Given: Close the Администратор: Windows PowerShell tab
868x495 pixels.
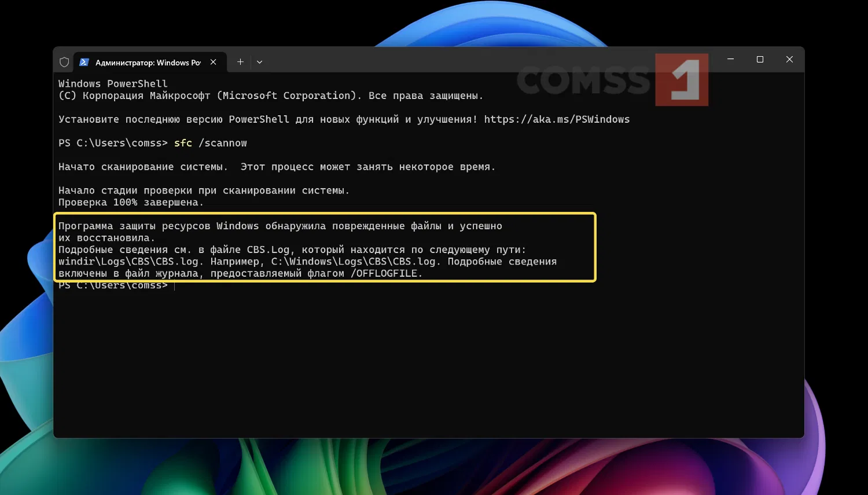Looking at the screenshot, I should click(x=214, y=62).
